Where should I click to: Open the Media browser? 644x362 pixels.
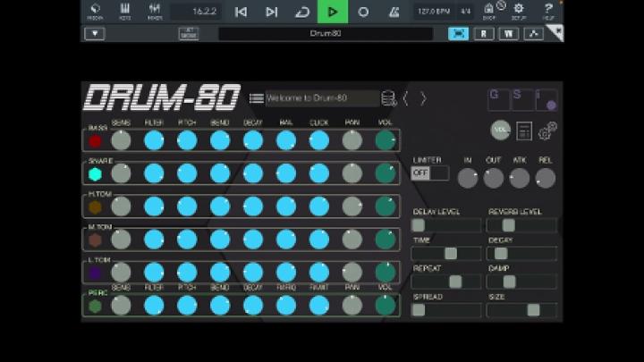coord(95,12)
